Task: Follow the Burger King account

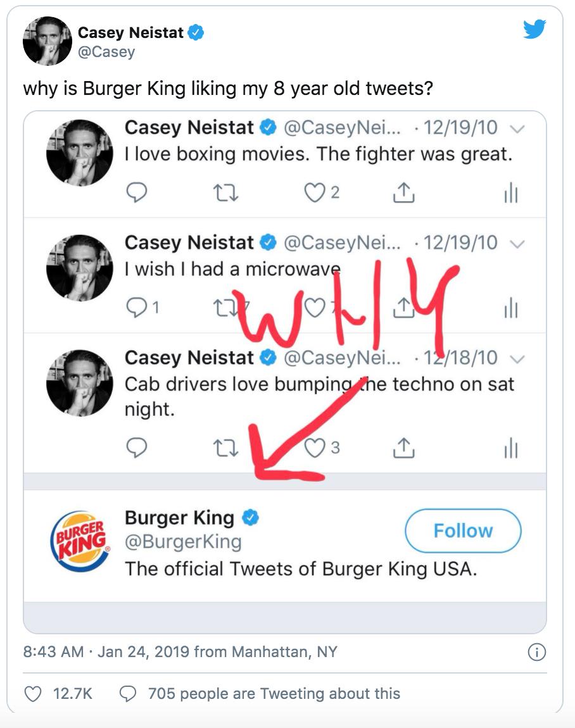Action: pyautogui.click(x=463, y=530)
